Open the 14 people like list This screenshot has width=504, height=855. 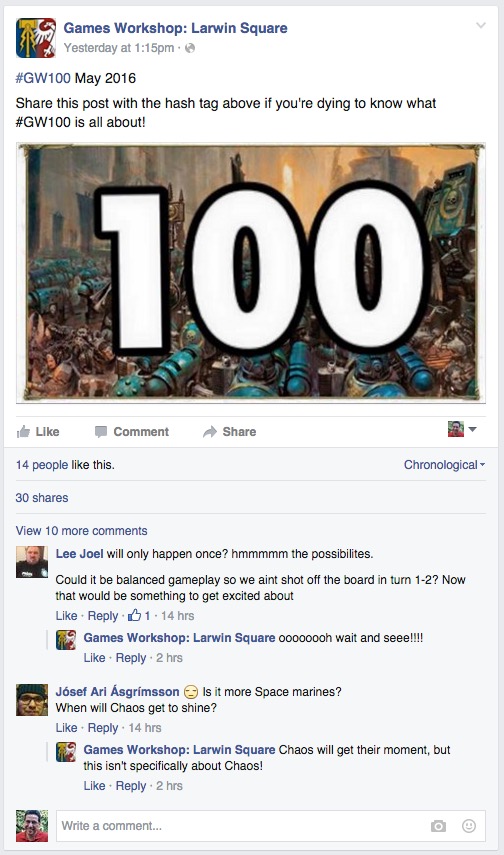42,465
